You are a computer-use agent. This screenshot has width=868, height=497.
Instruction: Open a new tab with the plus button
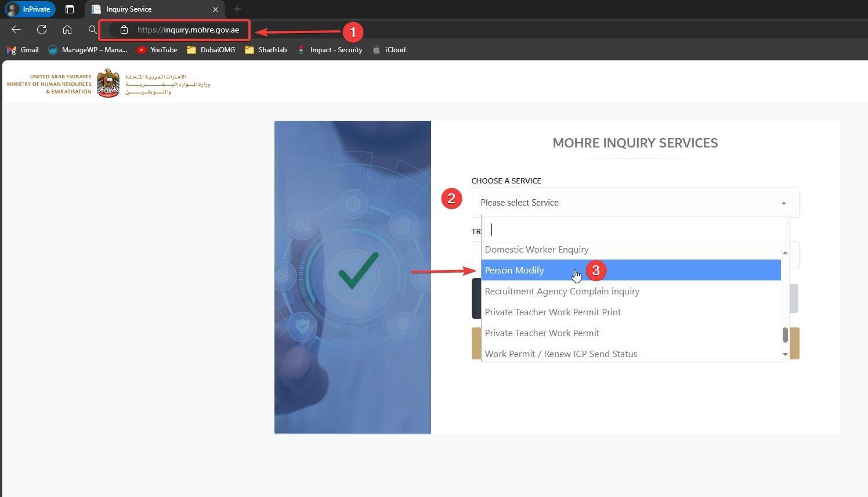point(237,9)
